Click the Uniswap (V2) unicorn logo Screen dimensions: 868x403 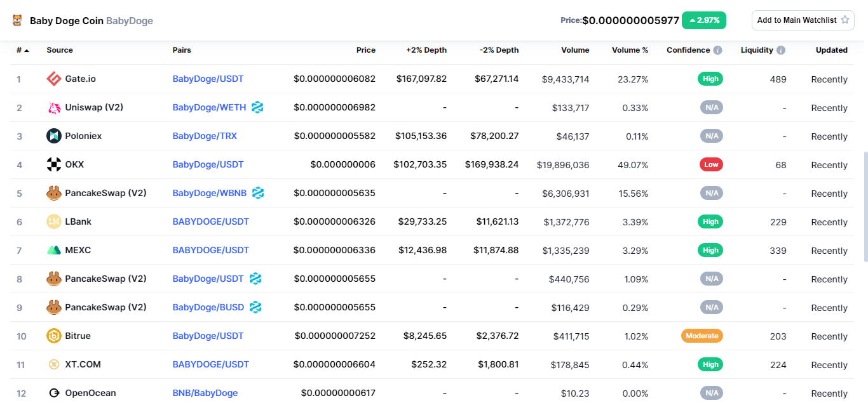(x=54, y=107)
